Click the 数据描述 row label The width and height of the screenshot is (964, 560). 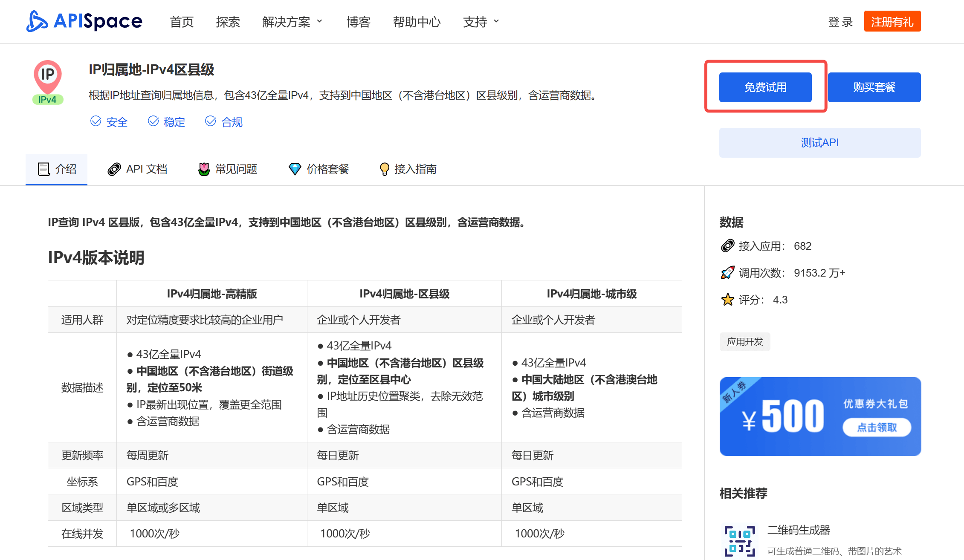[82, 387]
